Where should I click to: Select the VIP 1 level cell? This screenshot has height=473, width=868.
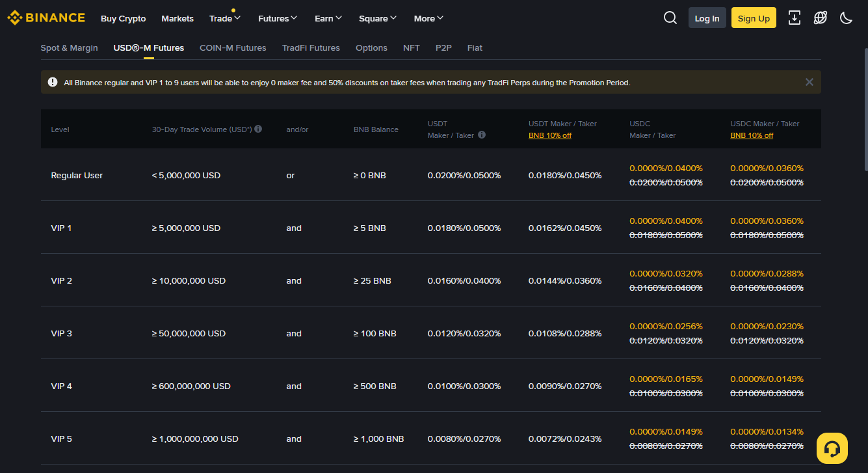[61, 228]
